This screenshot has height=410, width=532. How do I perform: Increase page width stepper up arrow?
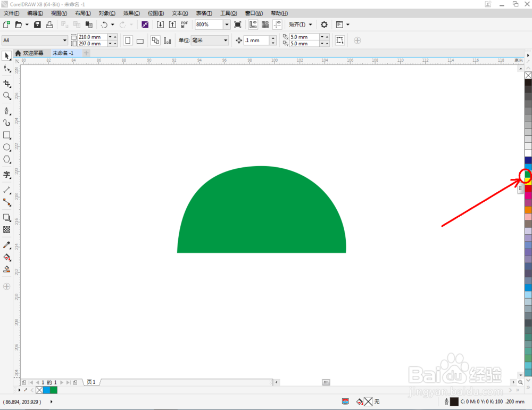point(115,37)
